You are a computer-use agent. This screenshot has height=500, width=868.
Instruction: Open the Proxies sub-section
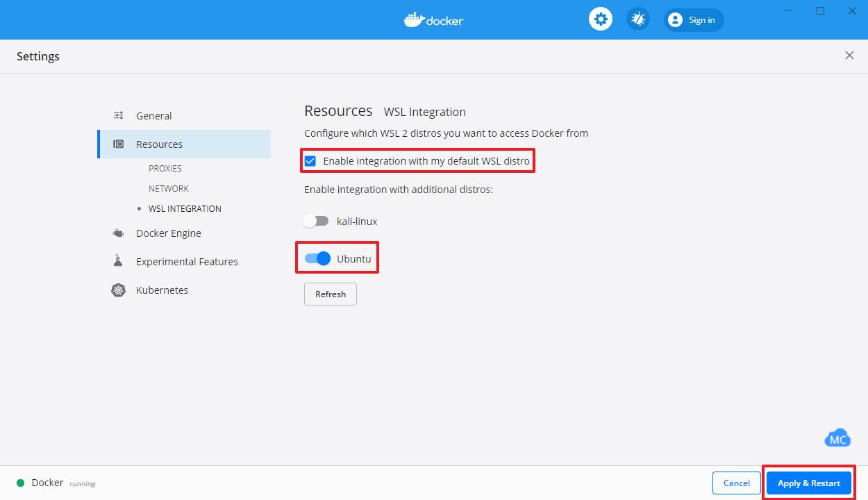click(x=165, y=168)
